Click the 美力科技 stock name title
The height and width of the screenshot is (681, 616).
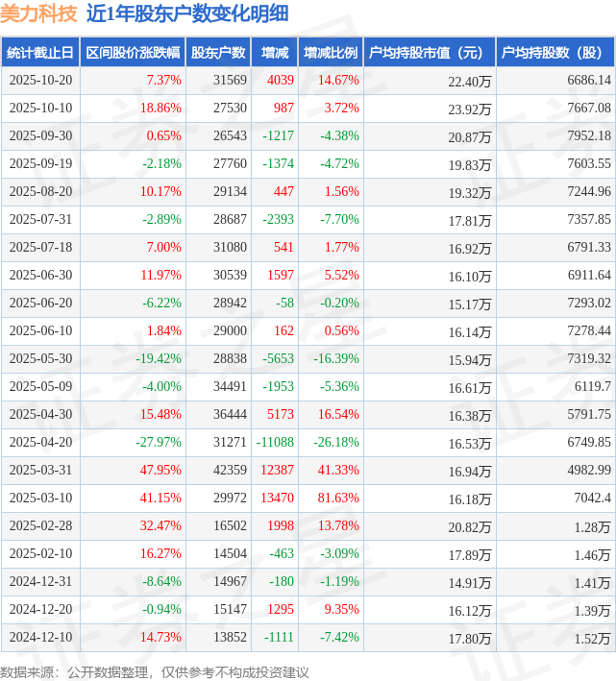(39, 13)
